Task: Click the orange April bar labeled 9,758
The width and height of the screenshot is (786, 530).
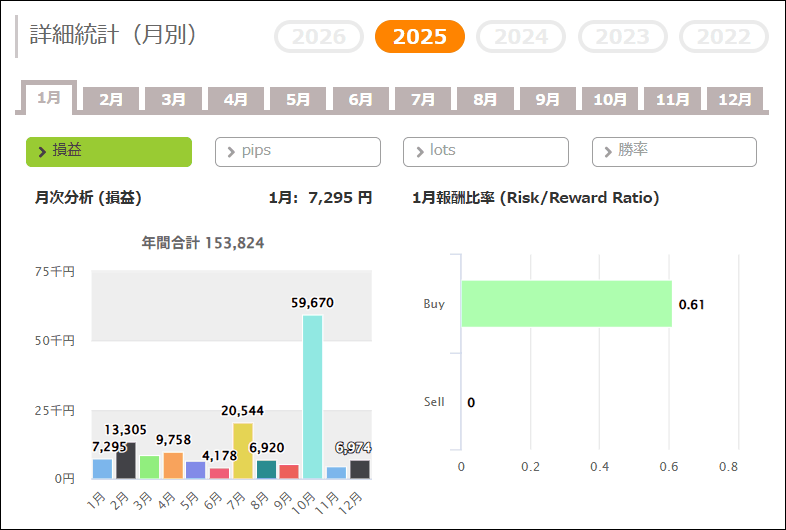Action: [x=173, y=466]
